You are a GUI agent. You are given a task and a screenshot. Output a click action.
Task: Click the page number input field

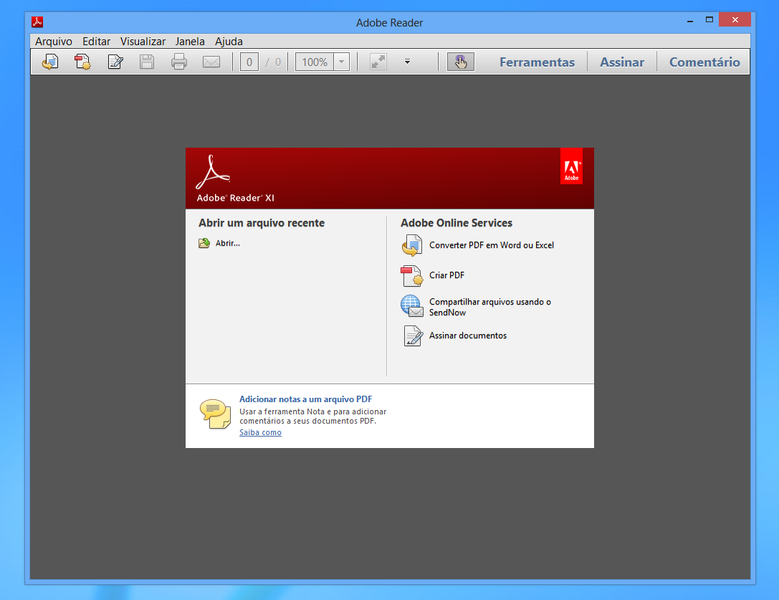coord(249,62)
